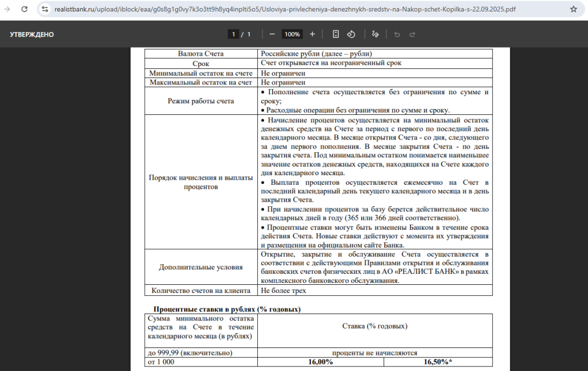
Task: Click the 'Срок' table cell
Action: 200,63
